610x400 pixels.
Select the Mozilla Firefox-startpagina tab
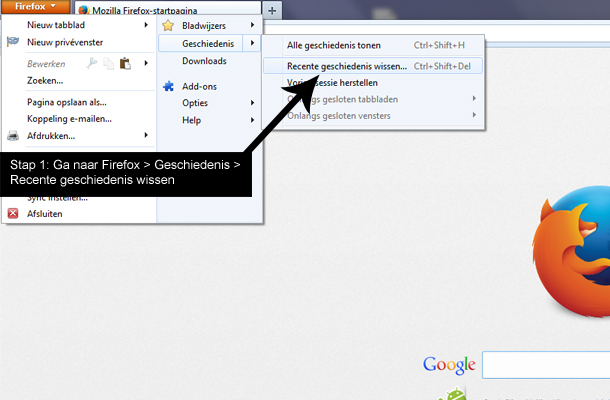pyautogui.click(x=167, y=11)
